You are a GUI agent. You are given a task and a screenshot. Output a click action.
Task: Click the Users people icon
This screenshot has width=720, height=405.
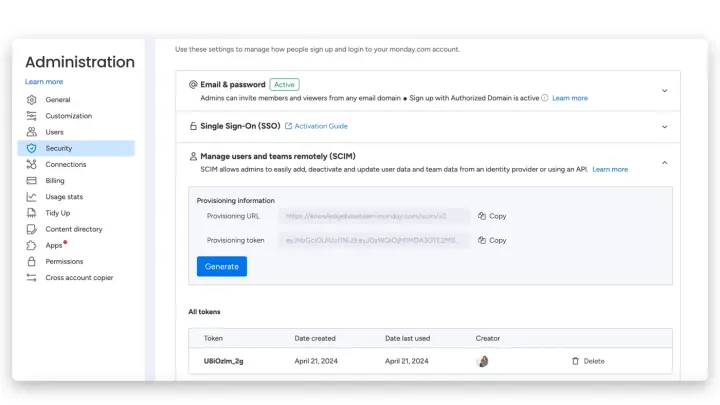[x=31, y=132]
